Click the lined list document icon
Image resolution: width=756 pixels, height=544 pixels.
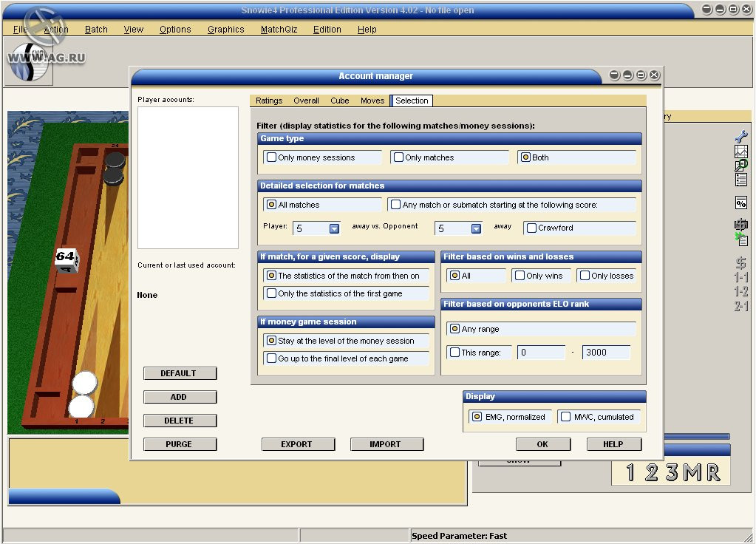coord(740,180)
